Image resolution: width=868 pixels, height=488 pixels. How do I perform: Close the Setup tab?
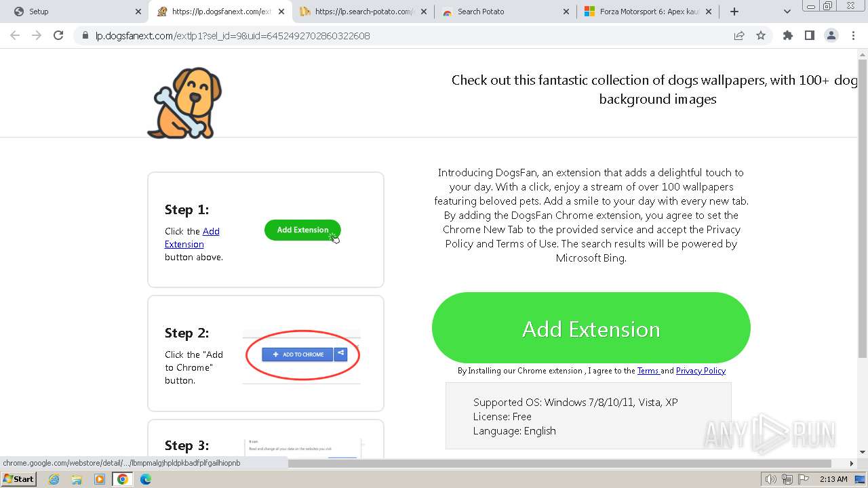coord(138,12)
